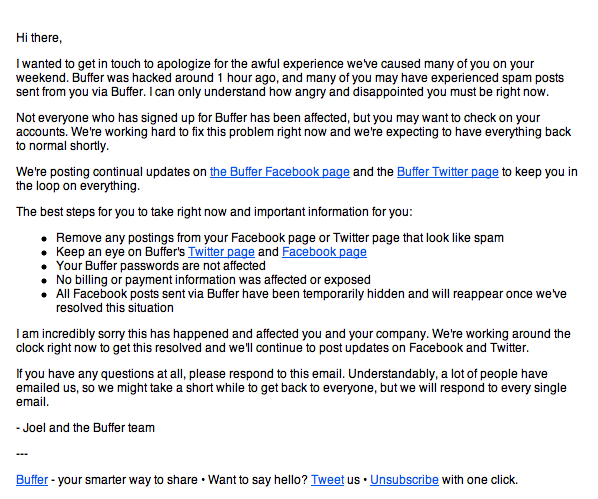Click the 'If you have any questions' paragraph
Screen dimensions: 598x499
[x=291, y=388]
